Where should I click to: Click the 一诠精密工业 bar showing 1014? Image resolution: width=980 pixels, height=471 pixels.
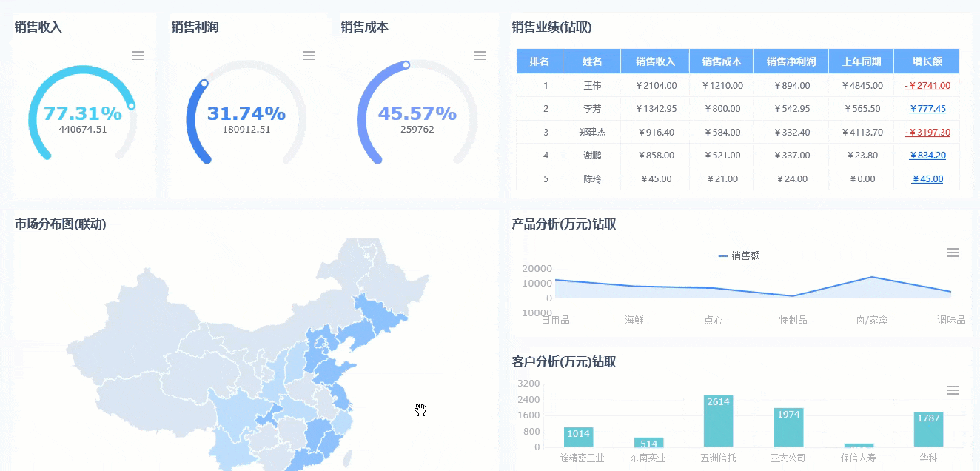(578, 437)
